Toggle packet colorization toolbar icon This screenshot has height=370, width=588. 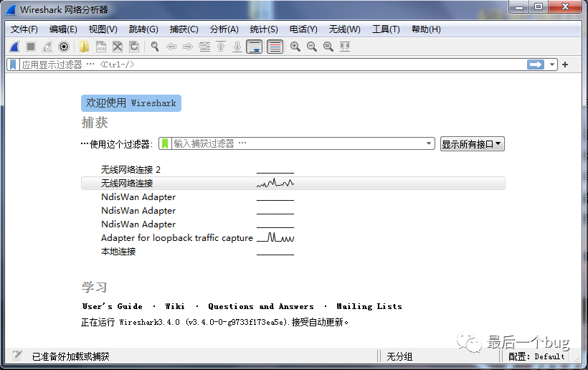click(275, 47)
